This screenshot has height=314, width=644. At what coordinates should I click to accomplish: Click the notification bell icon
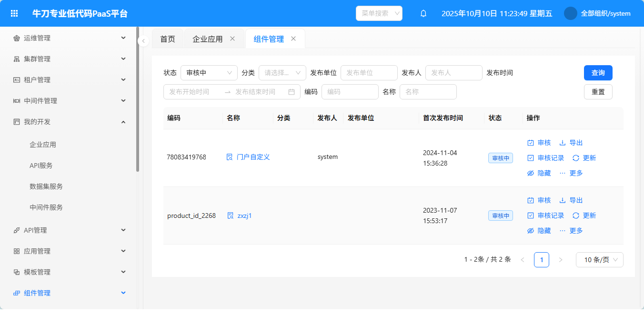pyautogui.click(x=423, y=13)
